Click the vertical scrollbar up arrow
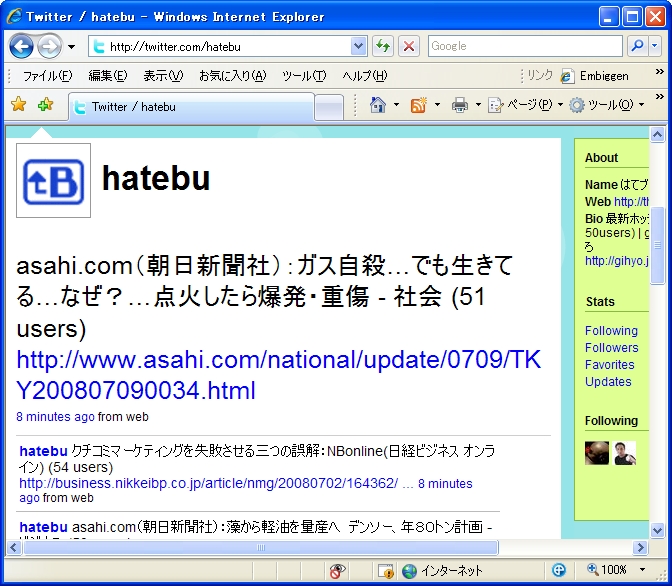672x586 pixels. pyautogui.click(x=657, y=135)
